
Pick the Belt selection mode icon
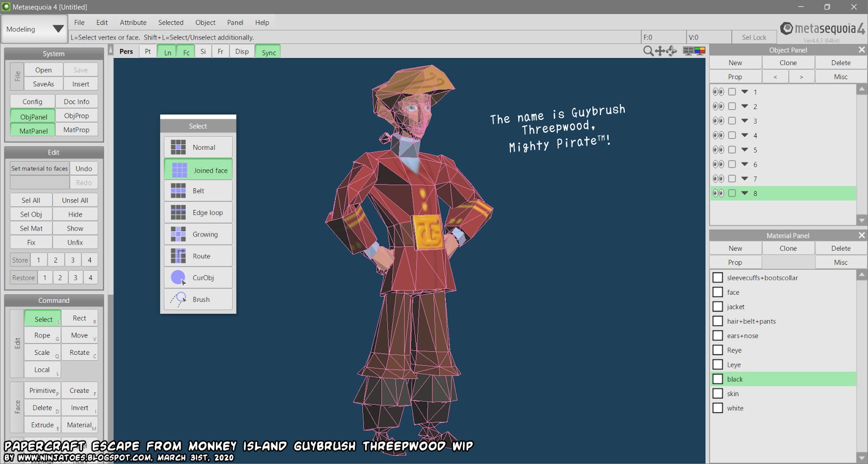pyautogui.click(x=178, y=190)
